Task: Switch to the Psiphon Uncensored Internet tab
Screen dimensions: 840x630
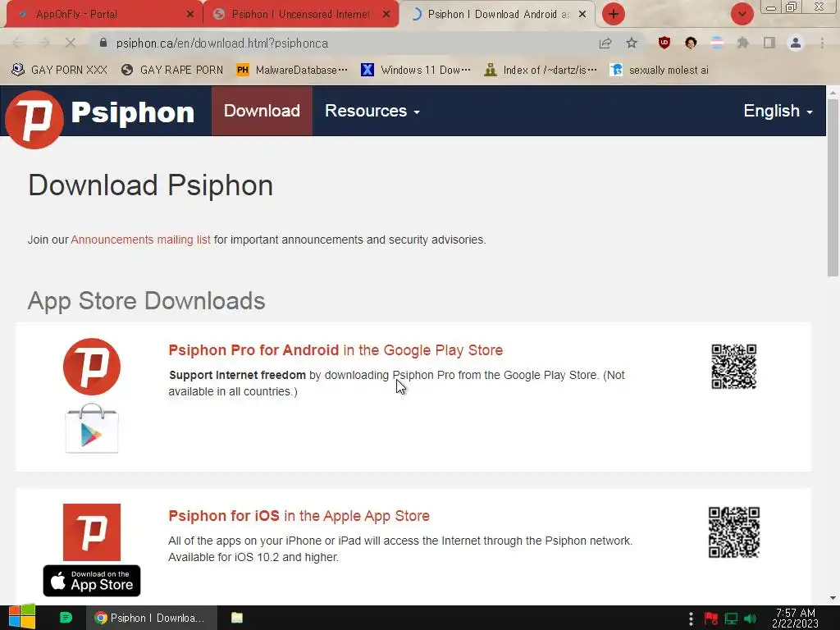Action: [300, 14]
